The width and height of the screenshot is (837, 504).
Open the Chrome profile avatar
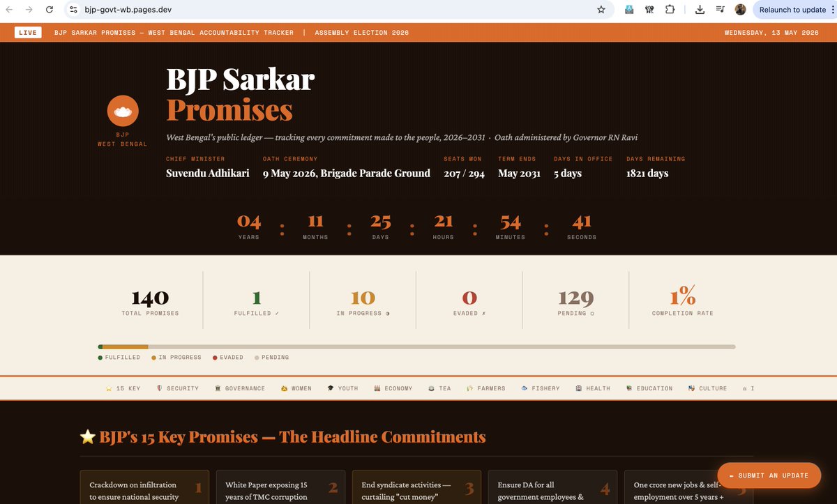point(741,10)
